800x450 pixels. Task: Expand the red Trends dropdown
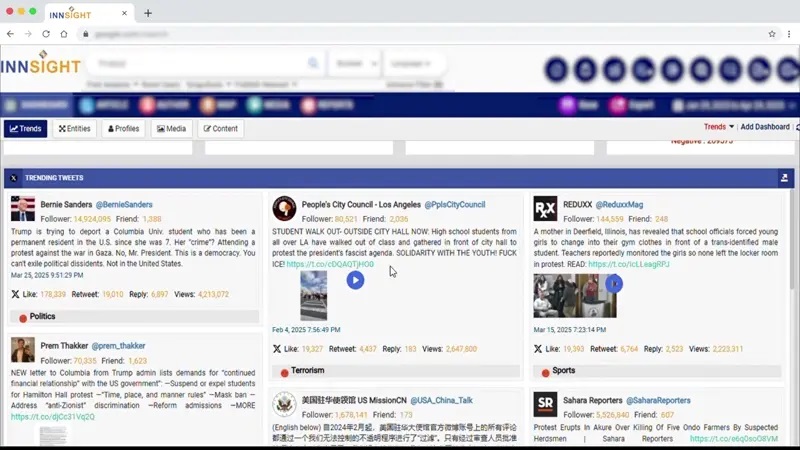pos(719,127)
